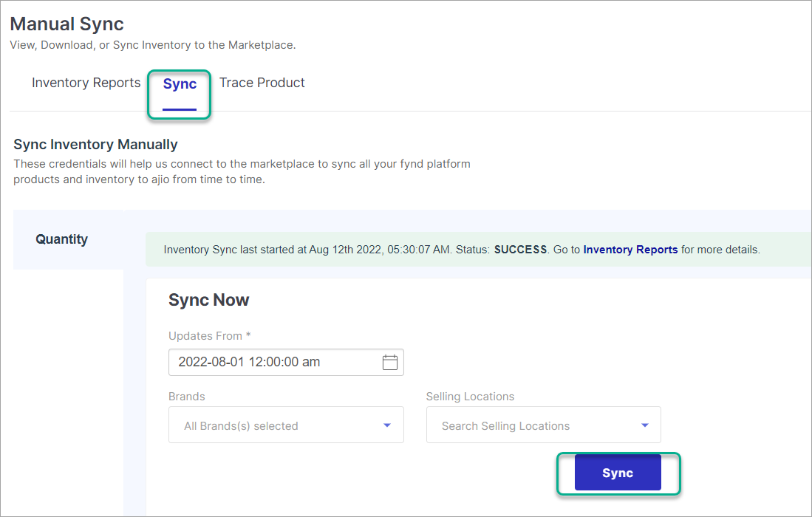812x517 pixels.
Task: Open the Selling Locations dropdown
Action: tap(543, 425)
